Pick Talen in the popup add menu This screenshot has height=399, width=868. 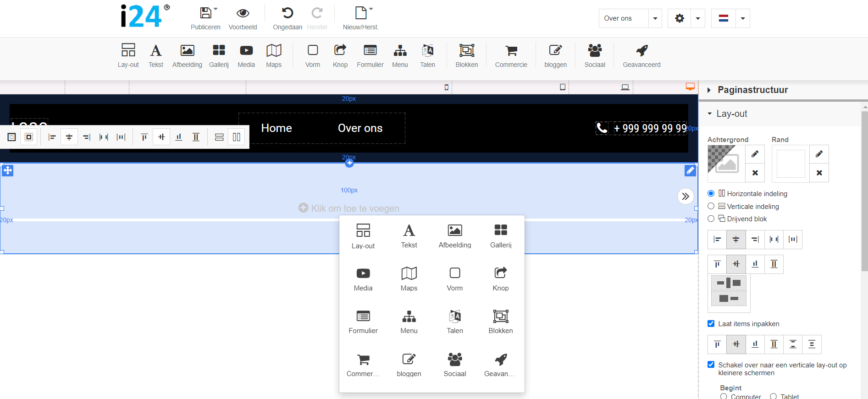click(x=455, y=322)
